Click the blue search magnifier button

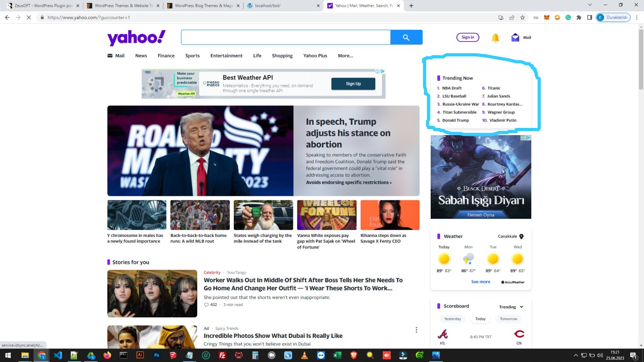point(406,37)
